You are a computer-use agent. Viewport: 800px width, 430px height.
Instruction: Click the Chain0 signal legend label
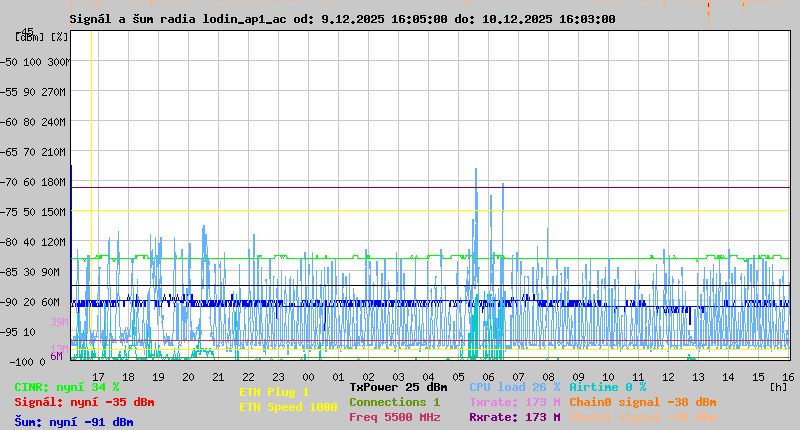pyautogui.click(x=642, y=402)
